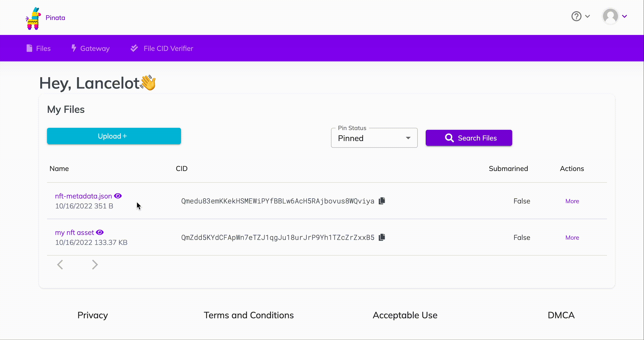Screen dimensions: 644x340
Task: Copy the CID for my nft asset
Action: pos(382,237)
